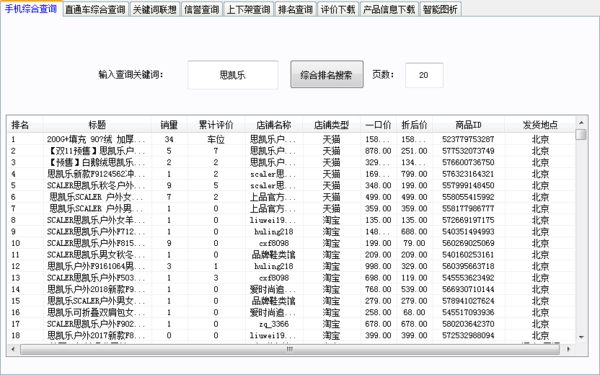Sort by the 发货地点 column header
Screen dimensions: 600x375
[x=540, y=125]
